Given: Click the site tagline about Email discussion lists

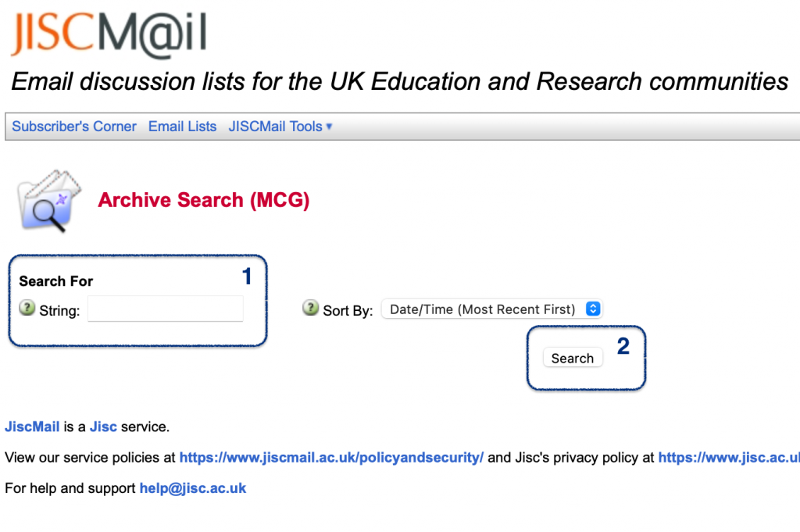Looking at the screenshot, I should 399,81.
